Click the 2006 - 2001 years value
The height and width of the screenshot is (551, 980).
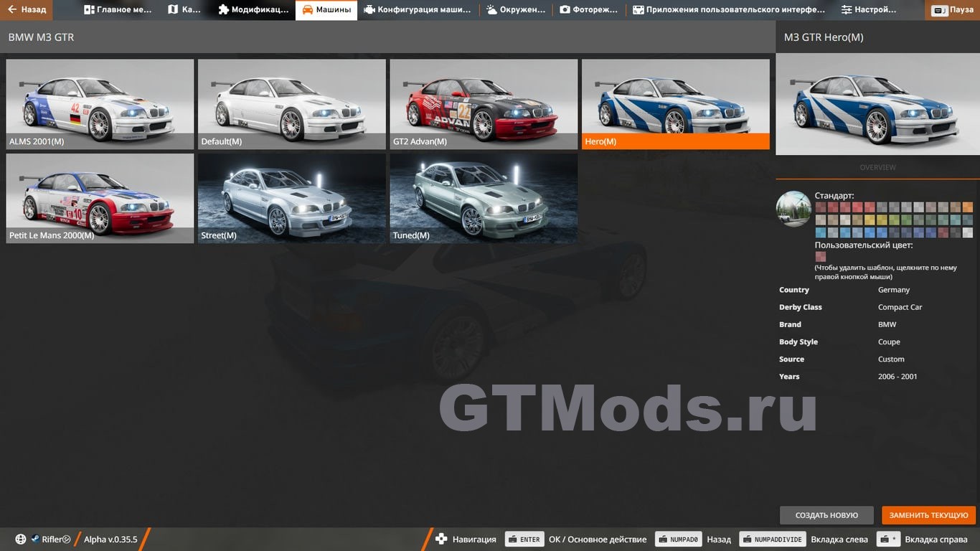pos(897,377)
